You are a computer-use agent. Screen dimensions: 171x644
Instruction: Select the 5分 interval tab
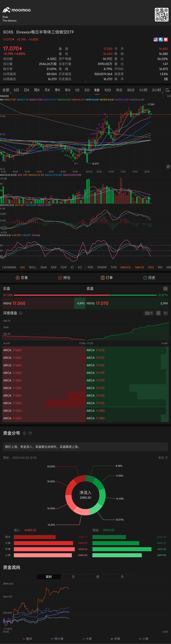pos(97,90)
